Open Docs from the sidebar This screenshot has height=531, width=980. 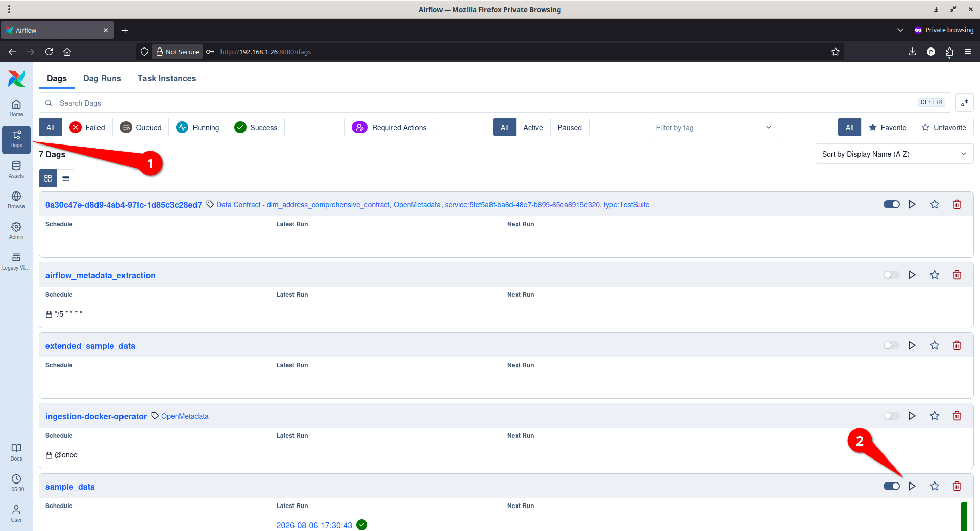point(16,452)
